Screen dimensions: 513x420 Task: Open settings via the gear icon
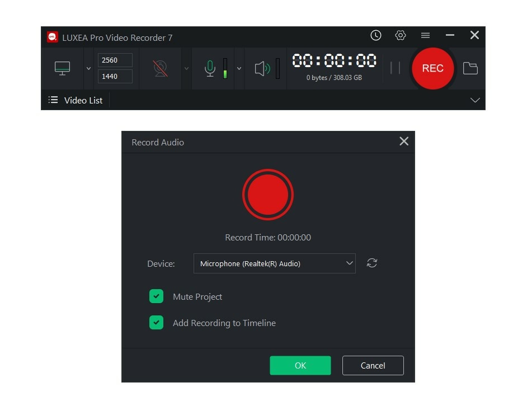[400, 35]
